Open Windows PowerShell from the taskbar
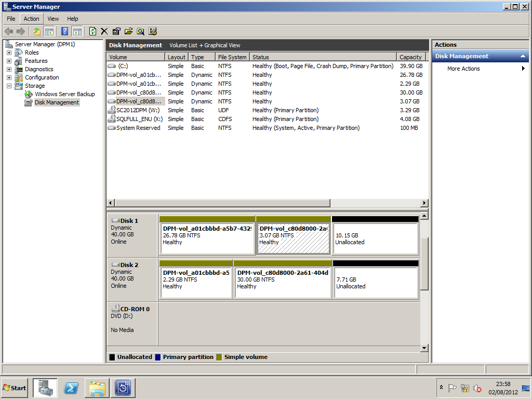Image resolution: width=532 pixels, height=399 pixels. pos(71,388)
